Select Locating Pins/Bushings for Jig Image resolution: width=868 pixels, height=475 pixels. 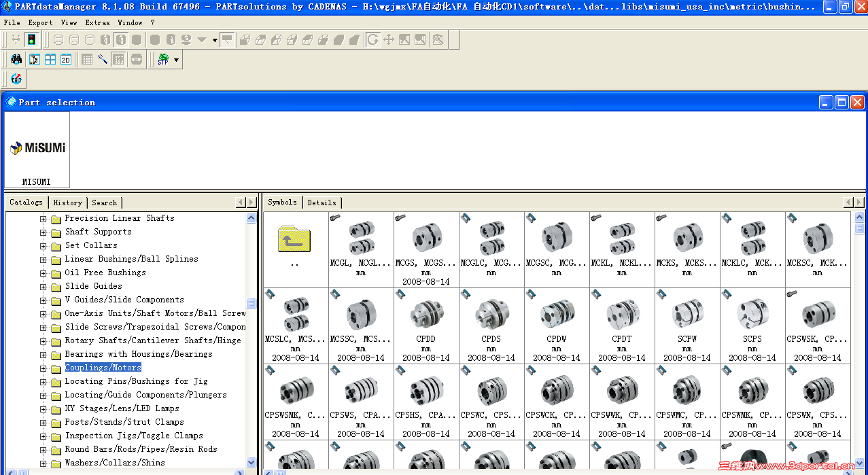pos(137,381)
